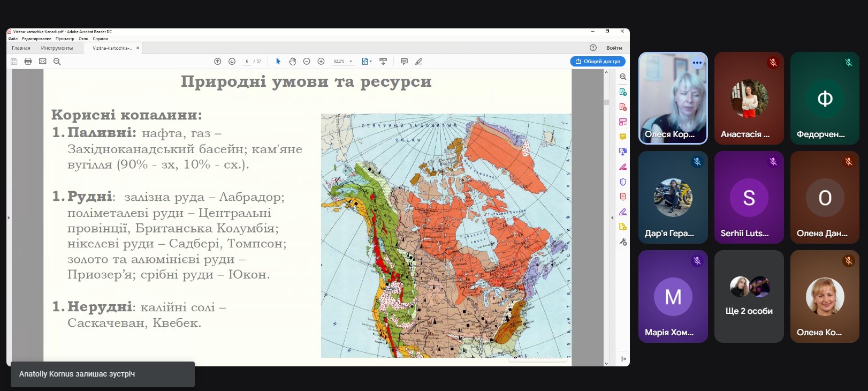Click the current page number field
Viewport: 868px width, 391px height.
[247, 62]
